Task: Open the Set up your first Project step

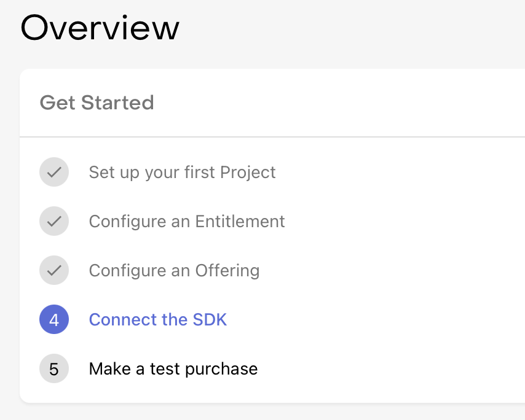Action: click(x=182, y=172)
